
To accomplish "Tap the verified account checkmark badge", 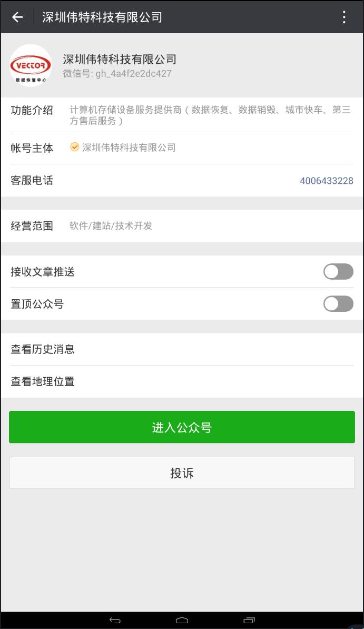I will coord(74,148).
